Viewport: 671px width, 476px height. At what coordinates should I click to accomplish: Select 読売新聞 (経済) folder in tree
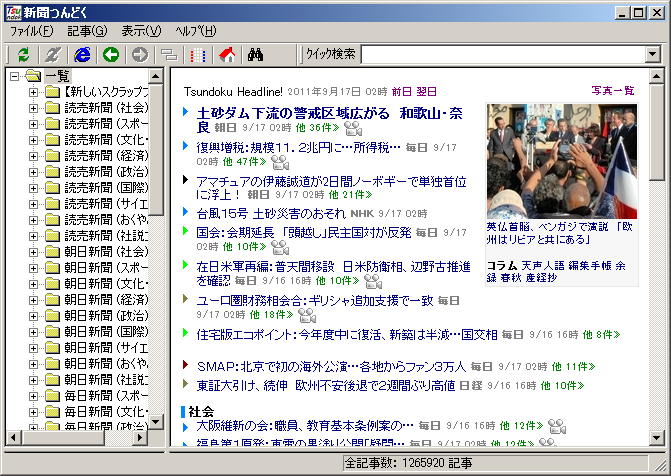click(106, 156)
